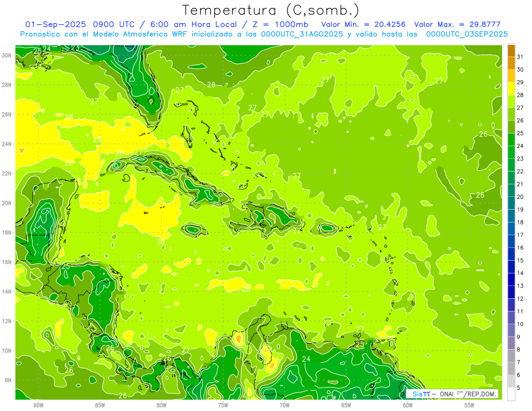Select the white colorbar swatch below label 5

click(x=511, y=394)
